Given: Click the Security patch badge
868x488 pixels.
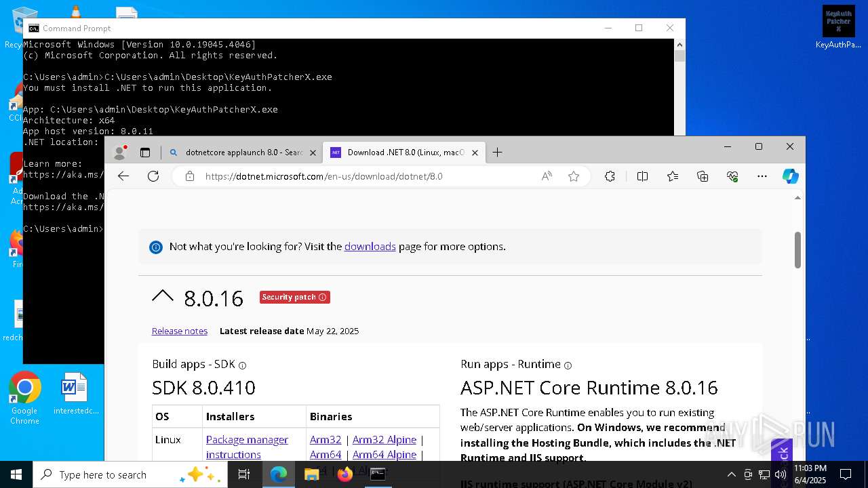Looking at the screenshot, I should [294, 297].
